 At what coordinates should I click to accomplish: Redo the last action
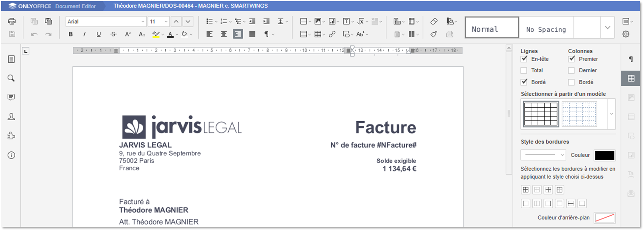(x=48, y=34)
